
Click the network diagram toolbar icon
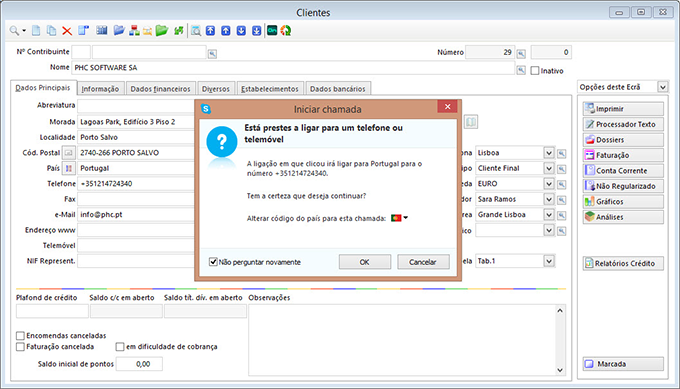click(134, 31)
